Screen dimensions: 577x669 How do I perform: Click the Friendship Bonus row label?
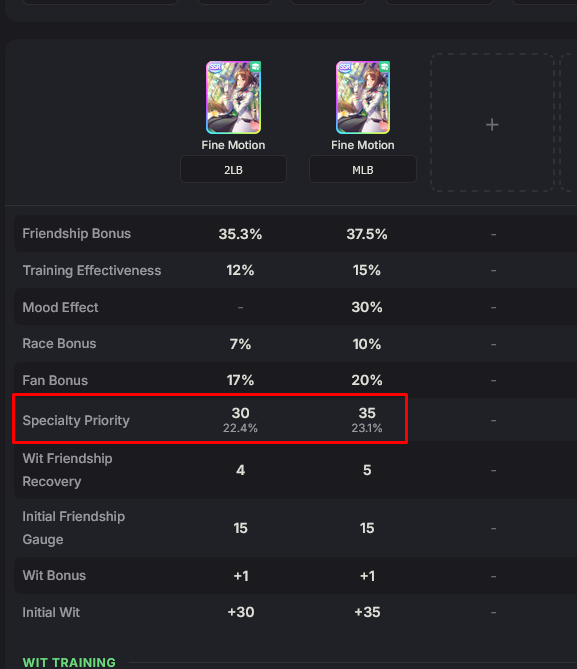click(x=77, y=233)
